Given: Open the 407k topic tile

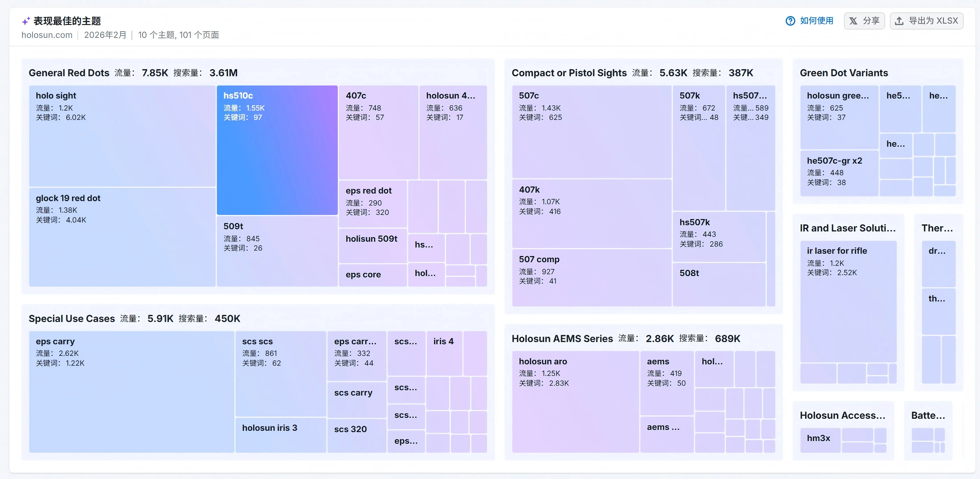Looking at the screenshot, I should [592, 214].
